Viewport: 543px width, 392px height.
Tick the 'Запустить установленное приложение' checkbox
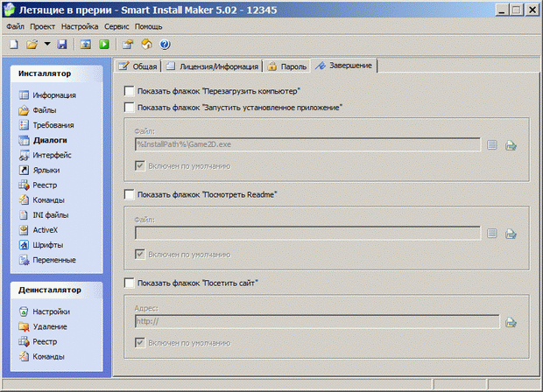tap(130, 108)
